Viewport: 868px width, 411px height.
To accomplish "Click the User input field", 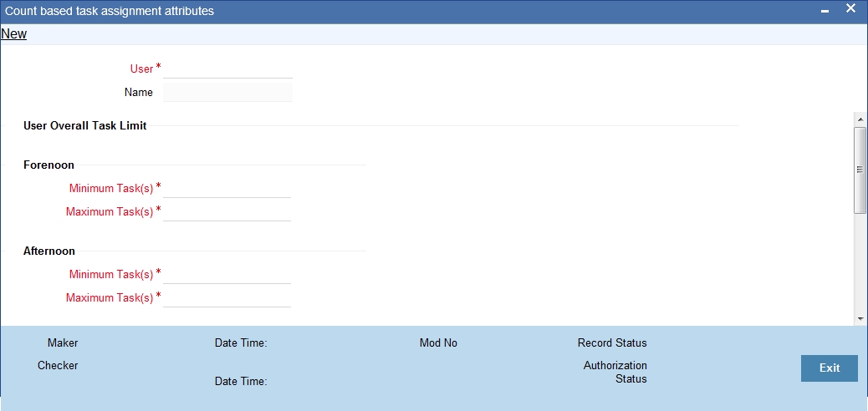I will coord(227,68).
